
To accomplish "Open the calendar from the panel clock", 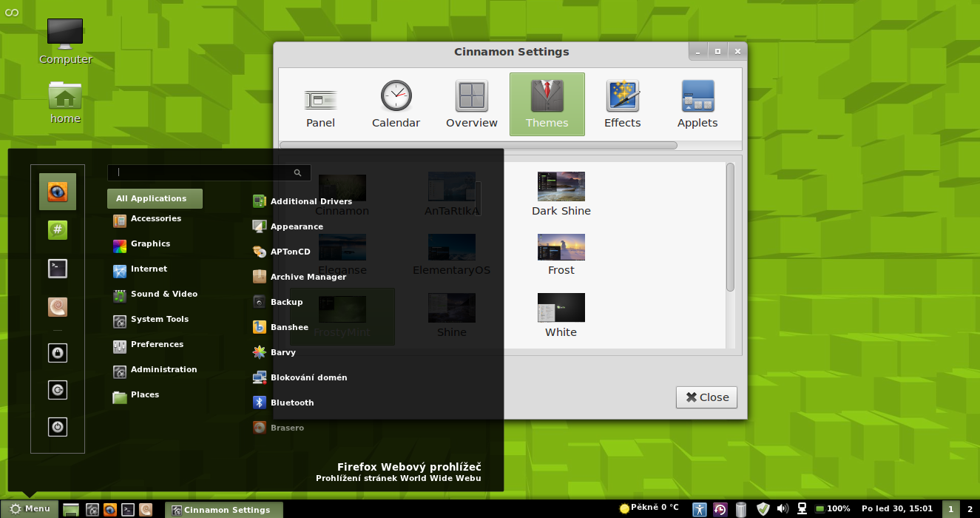I will click(897, 509).
